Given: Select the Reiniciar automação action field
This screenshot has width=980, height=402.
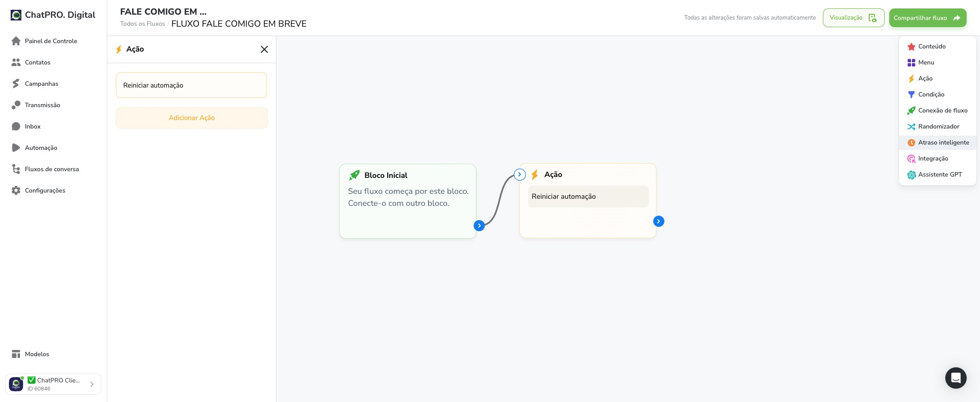Looking at the screenshot, I should coord(191,85).
